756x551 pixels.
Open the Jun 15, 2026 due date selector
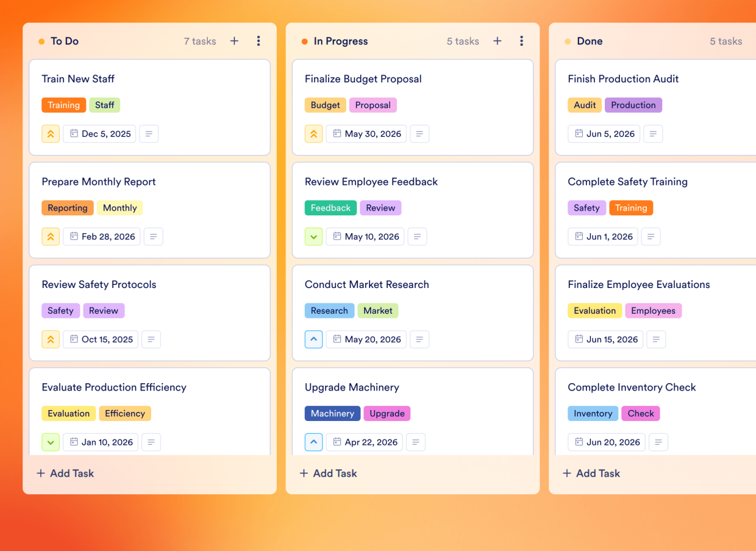605,339
